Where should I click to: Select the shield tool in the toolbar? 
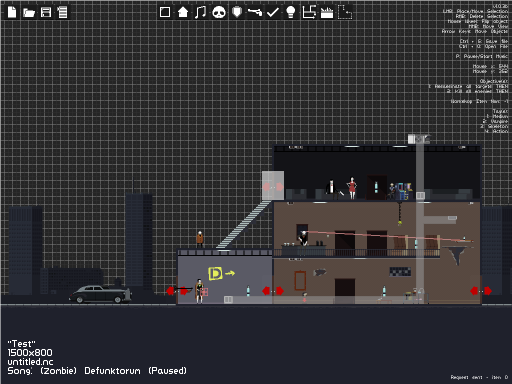237,12
